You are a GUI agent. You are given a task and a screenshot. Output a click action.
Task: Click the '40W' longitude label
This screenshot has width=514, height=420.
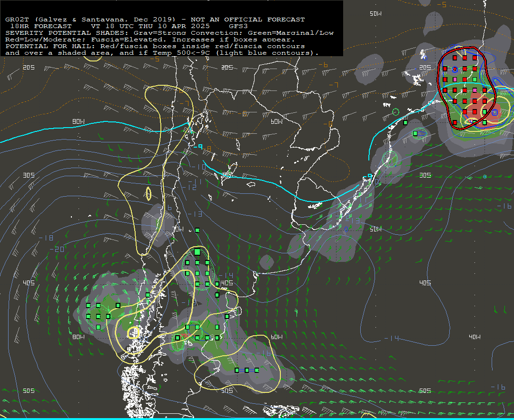pyautogui.click(x=474, y=337)
